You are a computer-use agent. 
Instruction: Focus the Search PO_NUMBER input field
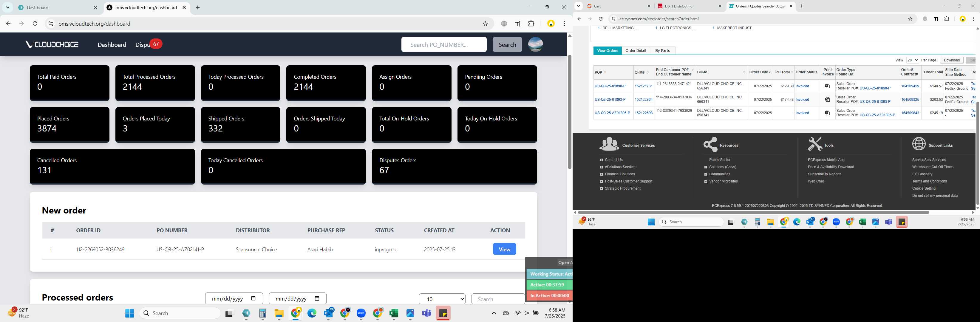443,44
